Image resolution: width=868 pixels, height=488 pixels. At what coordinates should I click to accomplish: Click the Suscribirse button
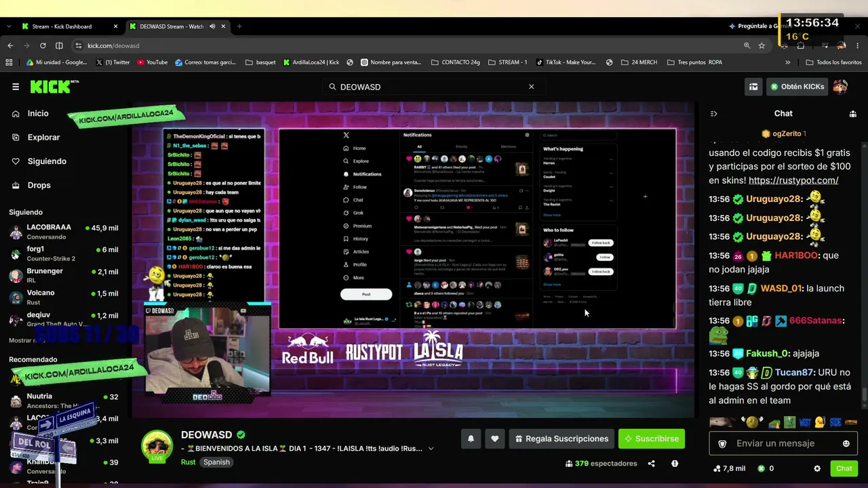click(x=652, y=439)
